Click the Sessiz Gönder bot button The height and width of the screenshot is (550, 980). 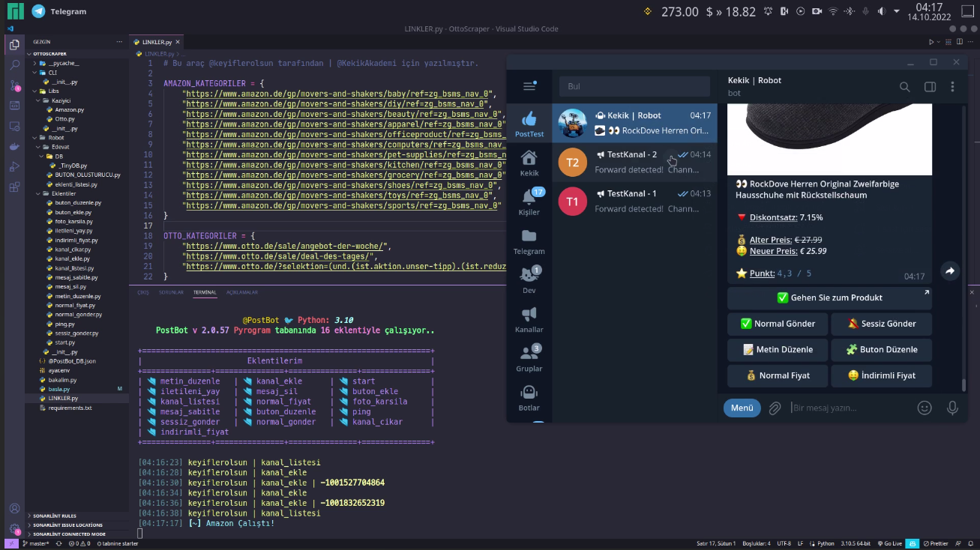point(881,324)
